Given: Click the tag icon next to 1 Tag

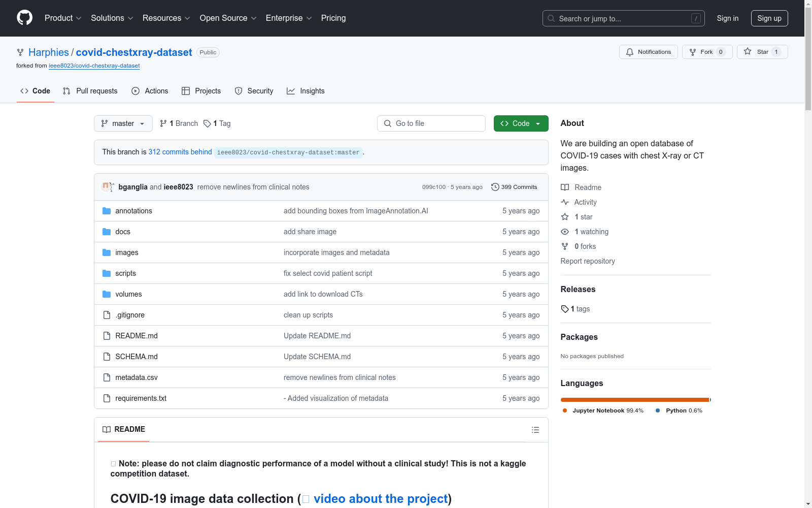Looking at the screenshot, I should (x=207, y=123).
